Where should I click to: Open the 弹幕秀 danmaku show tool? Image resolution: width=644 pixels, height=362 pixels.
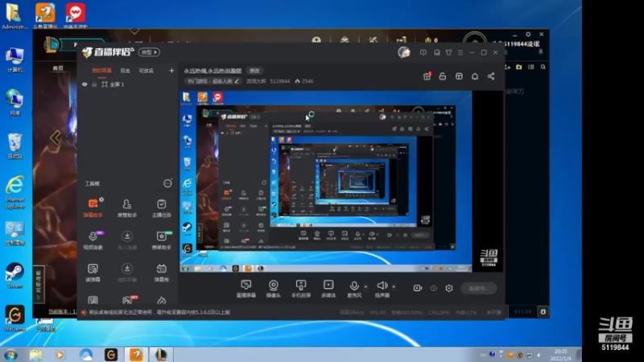point(162,272)
